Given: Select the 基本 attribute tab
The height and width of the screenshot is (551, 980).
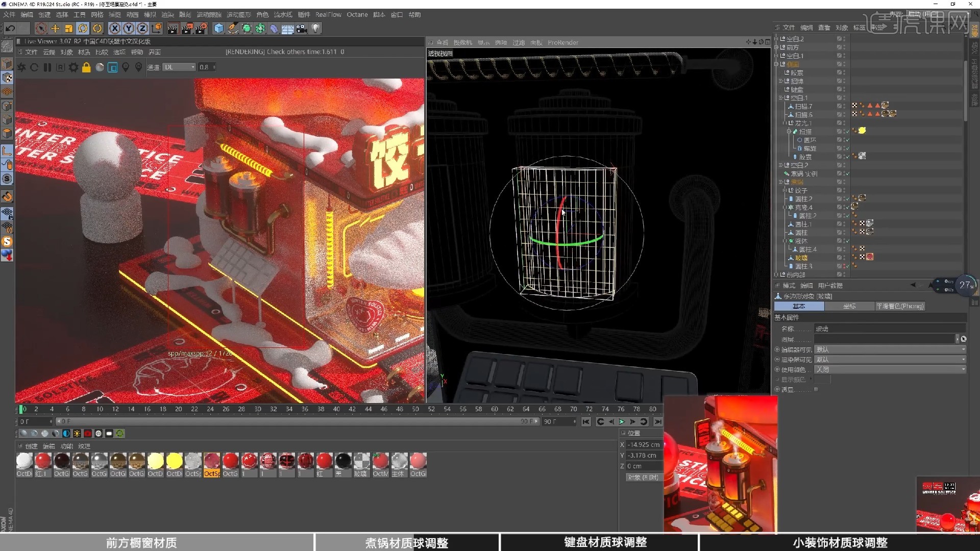Looking at the screenshot, I should (x=799, y=306).
